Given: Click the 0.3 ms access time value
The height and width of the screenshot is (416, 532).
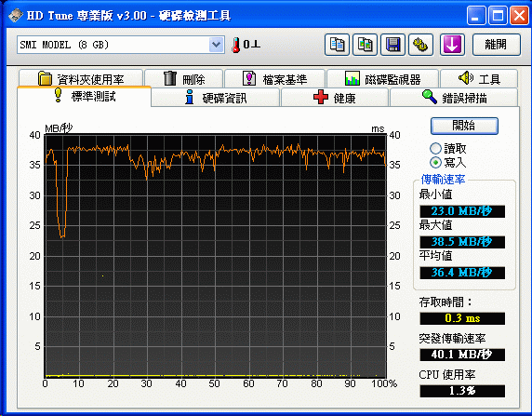Looking at the screenshot, I should [x=462, y=318].
